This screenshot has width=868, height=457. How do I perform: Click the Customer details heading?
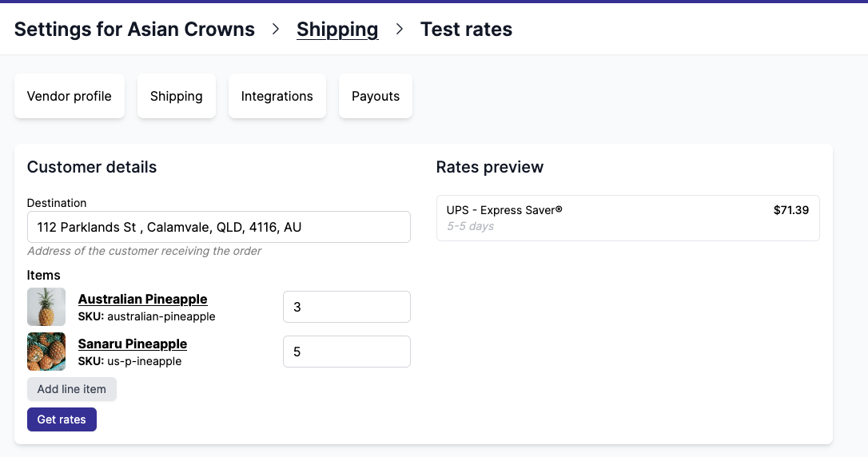pyautogui.click(x=92, y=167)
